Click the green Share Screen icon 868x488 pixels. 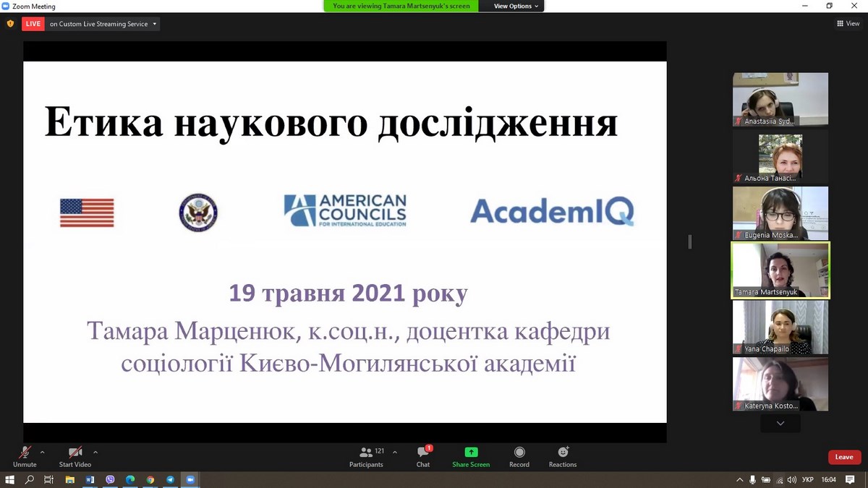click(471, 453)
